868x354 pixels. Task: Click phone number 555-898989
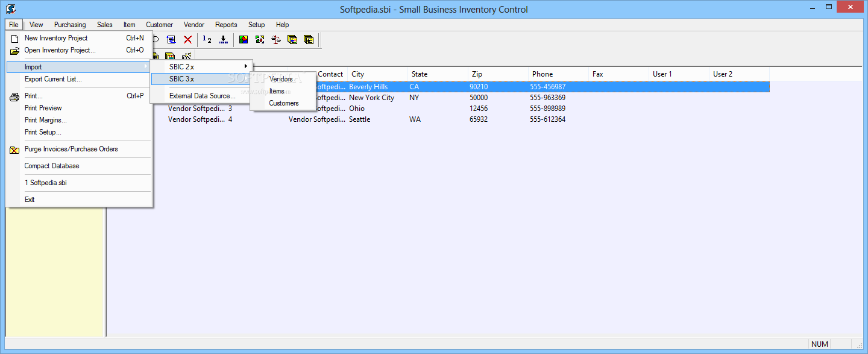pyautogui.click(x=547, y=109)
